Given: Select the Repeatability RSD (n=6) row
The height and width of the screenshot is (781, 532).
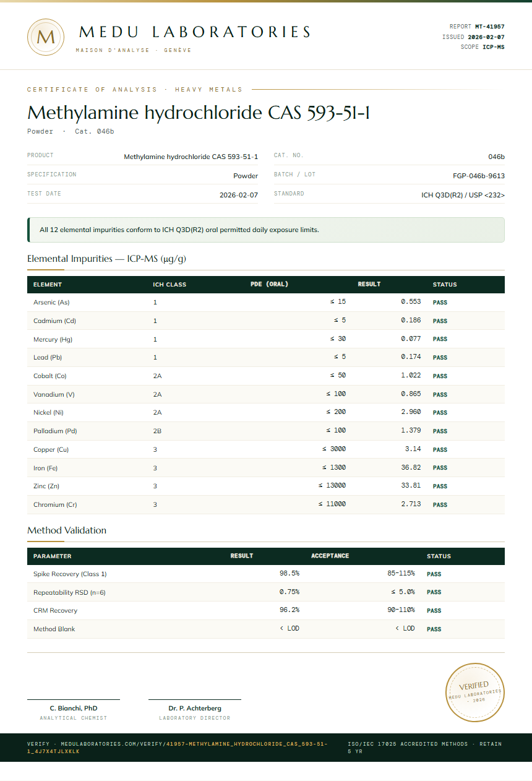Looking at the screenshot, I should (x=266, y=592).
